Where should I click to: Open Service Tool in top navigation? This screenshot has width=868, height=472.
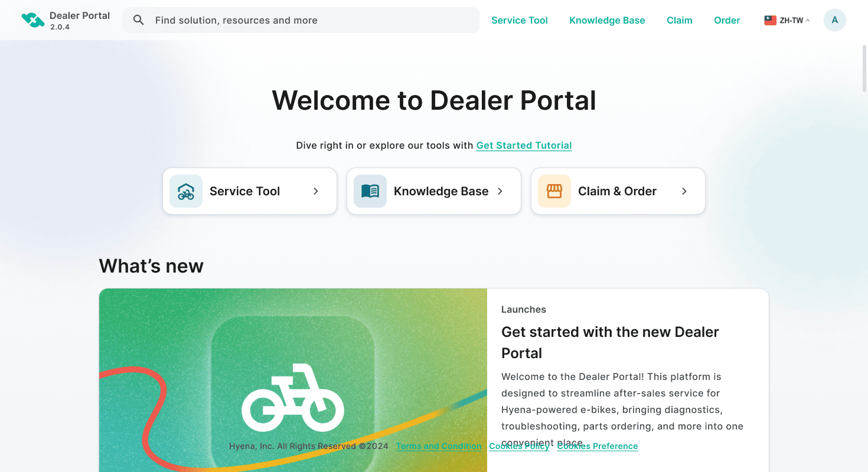click(x=520, y=20)
